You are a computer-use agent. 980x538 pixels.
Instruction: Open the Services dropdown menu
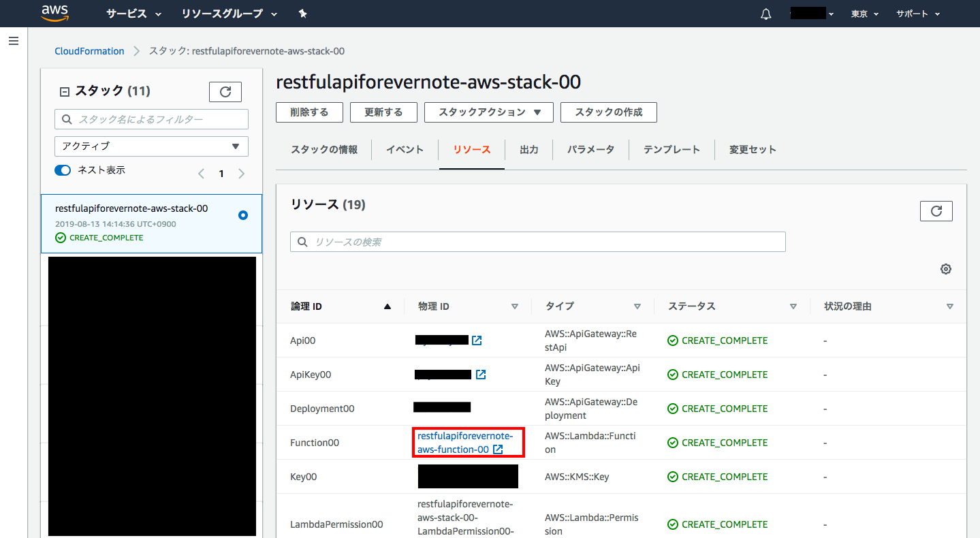click(x=133, y=14)
